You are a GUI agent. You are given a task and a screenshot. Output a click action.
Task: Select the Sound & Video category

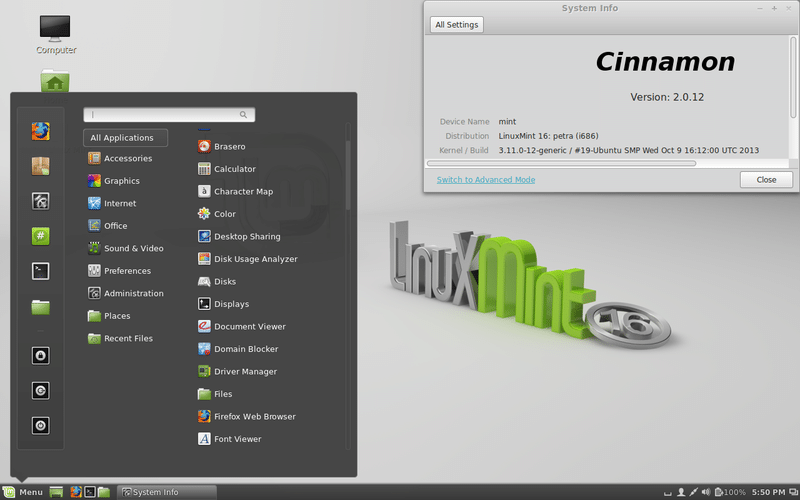click(x=126, y=248)
